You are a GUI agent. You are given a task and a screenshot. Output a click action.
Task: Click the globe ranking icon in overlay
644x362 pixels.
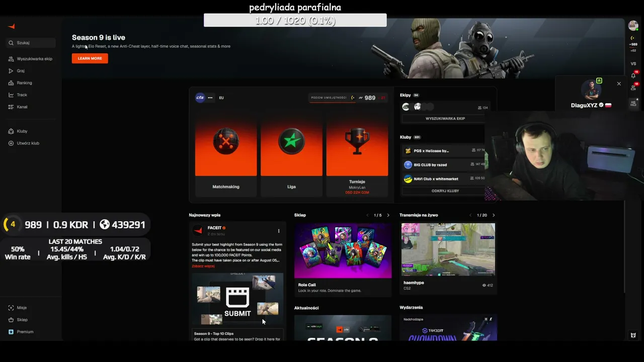coord(105,225)
